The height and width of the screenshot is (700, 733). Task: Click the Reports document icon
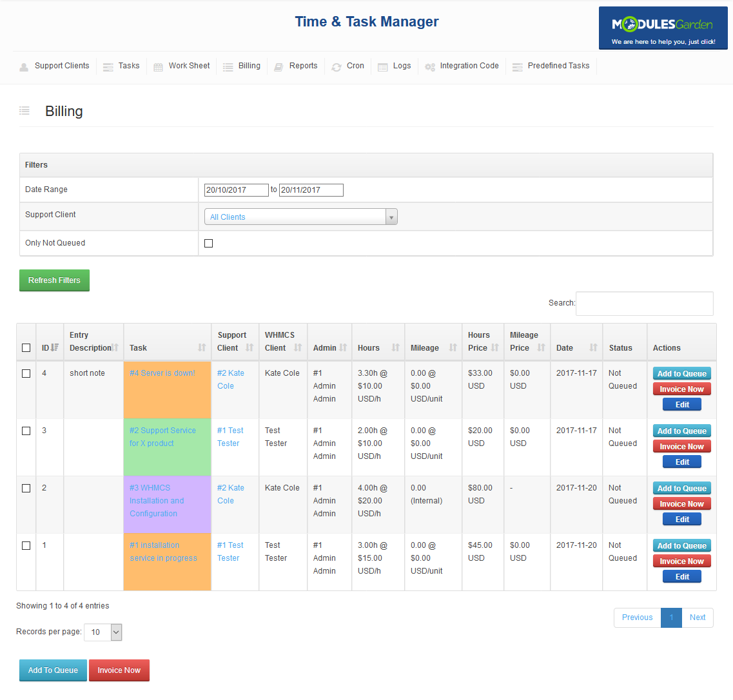tap(279, 67)
